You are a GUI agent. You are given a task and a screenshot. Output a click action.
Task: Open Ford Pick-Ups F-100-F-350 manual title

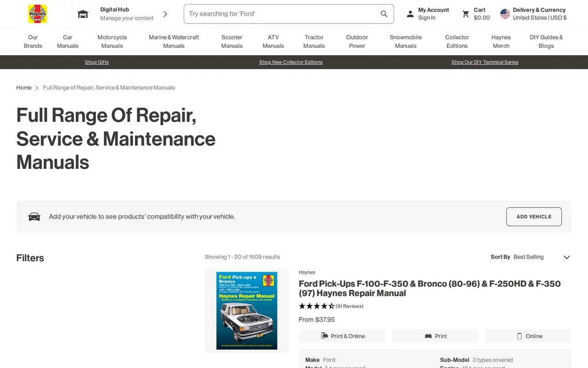click(x=430, y=288)
